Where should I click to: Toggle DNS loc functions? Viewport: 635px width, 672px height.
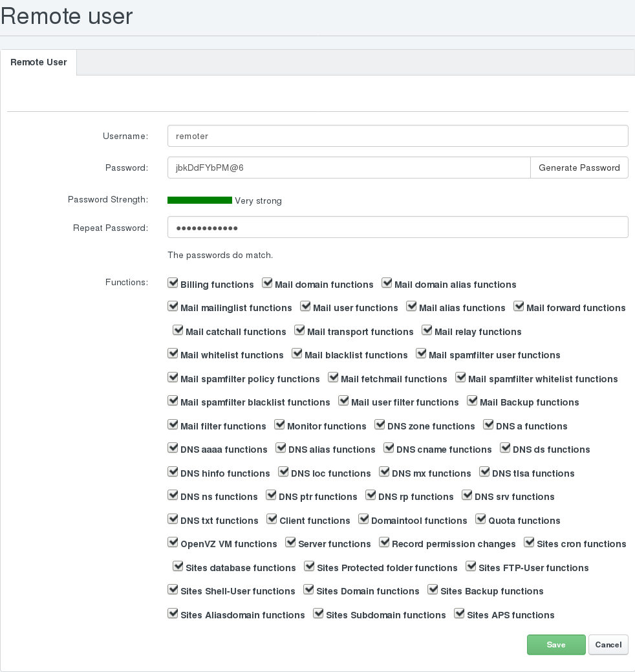point(283,471)
